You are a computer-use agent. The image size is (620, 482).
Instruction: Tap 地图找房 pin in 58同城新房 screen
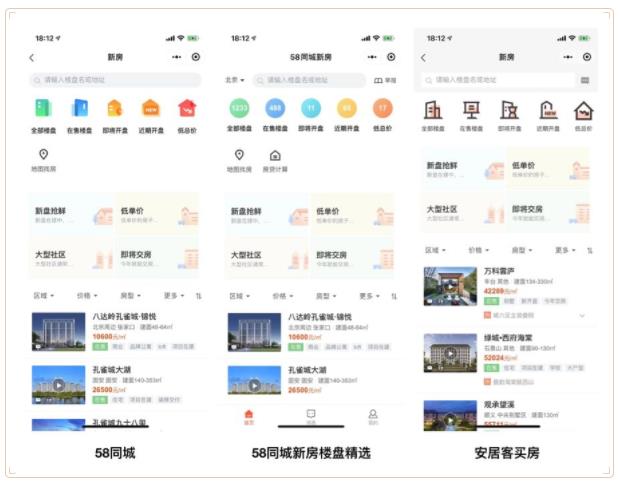(x=239, y=155)
